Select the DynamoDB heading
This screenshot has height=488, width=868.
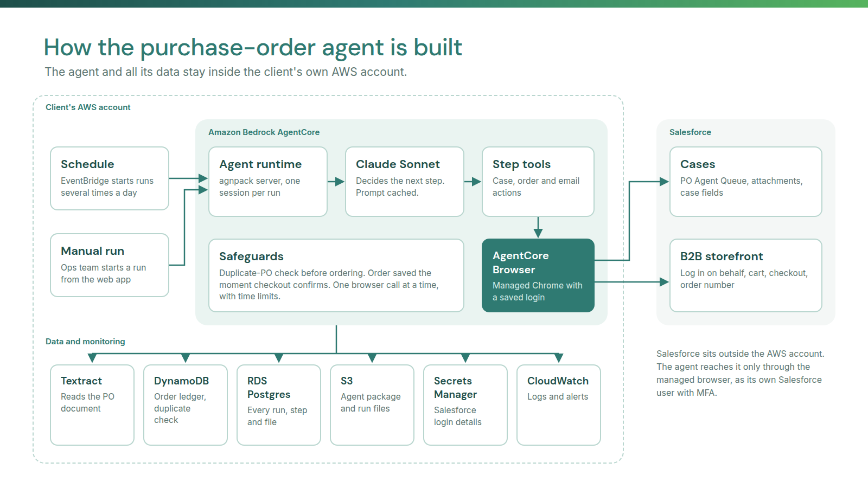click(181, 381)
